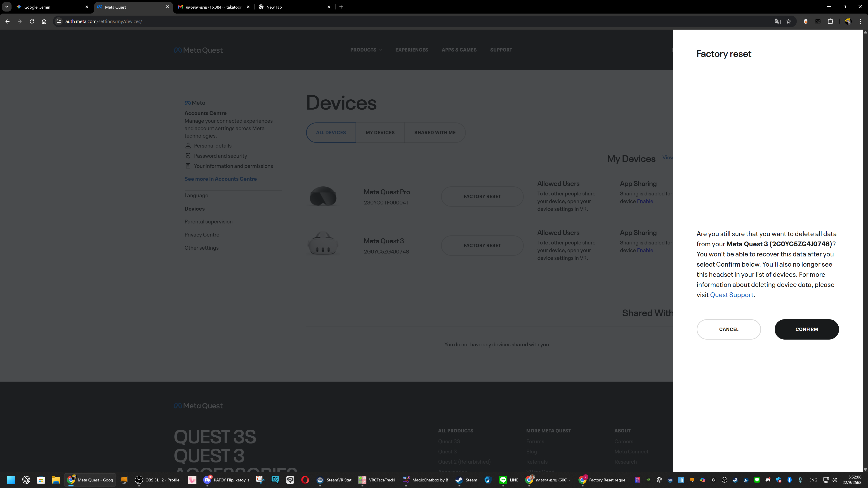This screenshot has width=868, height=488.
Task: Open Language settings in sidebar
Action: (196, 195)
